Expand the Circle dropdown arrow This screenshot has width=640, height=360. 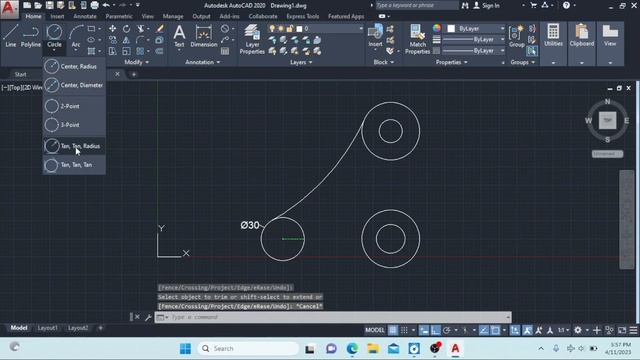coord(54,51)
